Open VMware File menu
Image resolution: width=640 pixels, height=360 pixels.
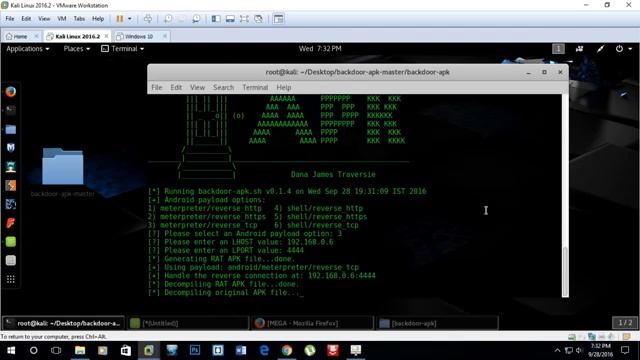[10, 19]
